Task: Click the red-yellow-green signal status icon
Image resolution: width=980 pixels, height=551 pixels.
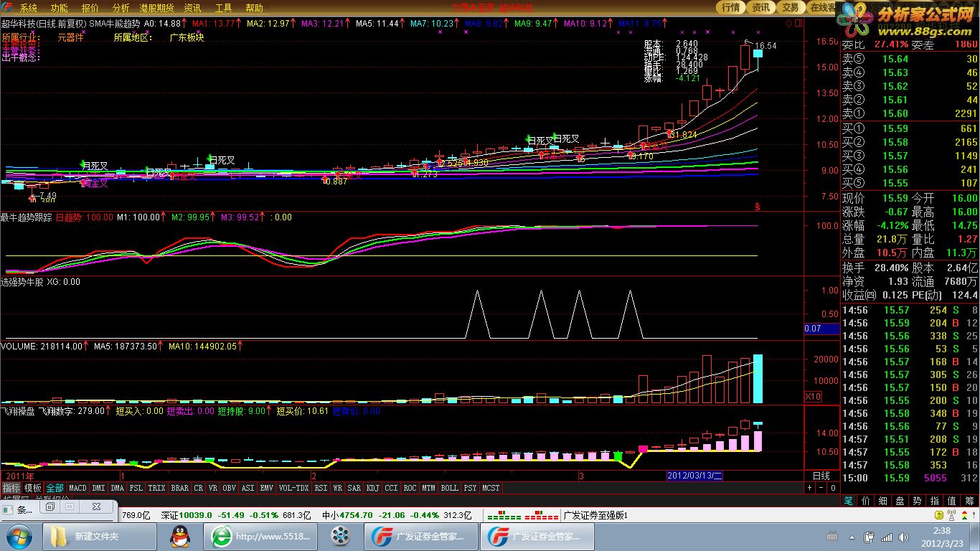Action: 964,515
